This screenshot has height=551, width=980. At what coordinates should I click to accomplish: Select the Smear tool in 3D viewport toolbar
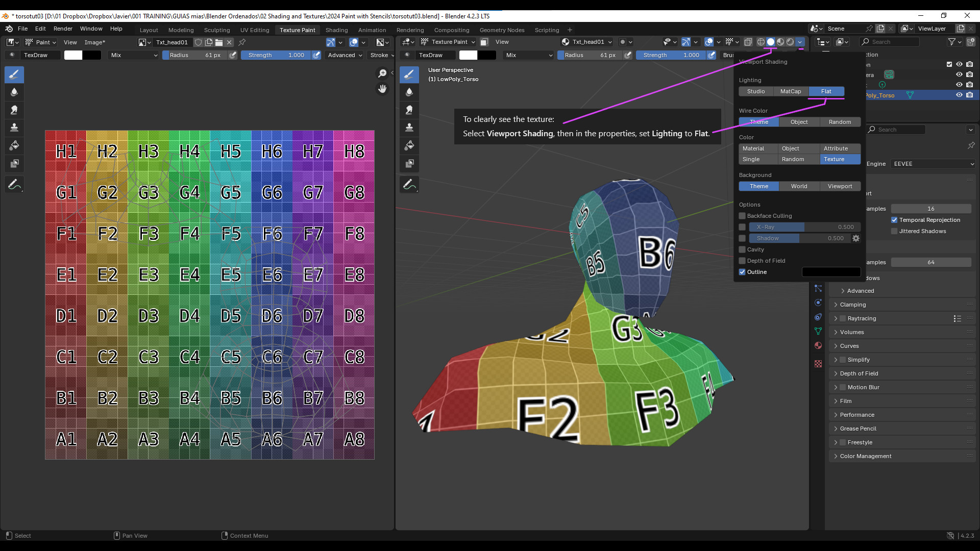pos(409,110)
